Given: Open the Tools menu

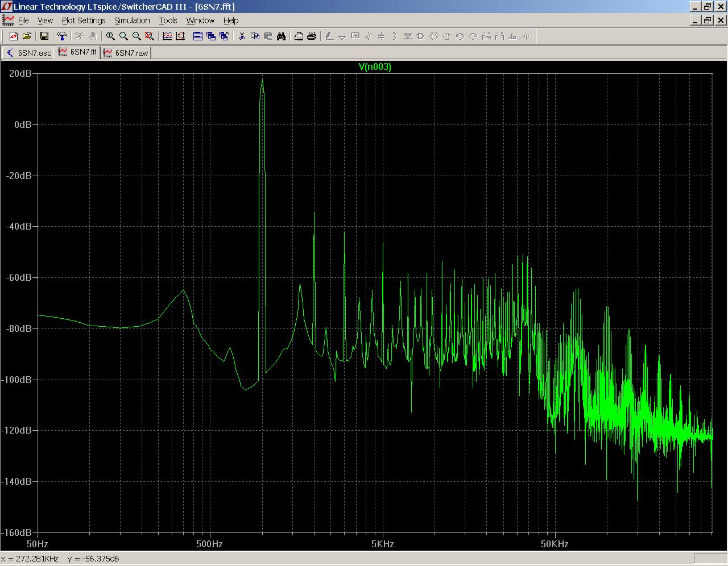Looking at the screenshot, I should pos(168,20).
